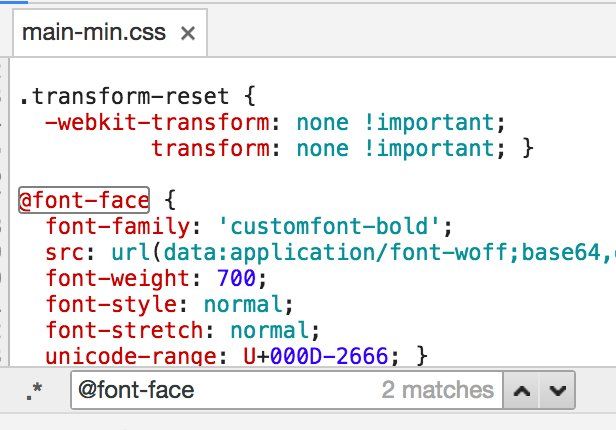This screenshot has width=616, height=430.
Task: Click the font-family property name
Action: click(x=118, y=227)
